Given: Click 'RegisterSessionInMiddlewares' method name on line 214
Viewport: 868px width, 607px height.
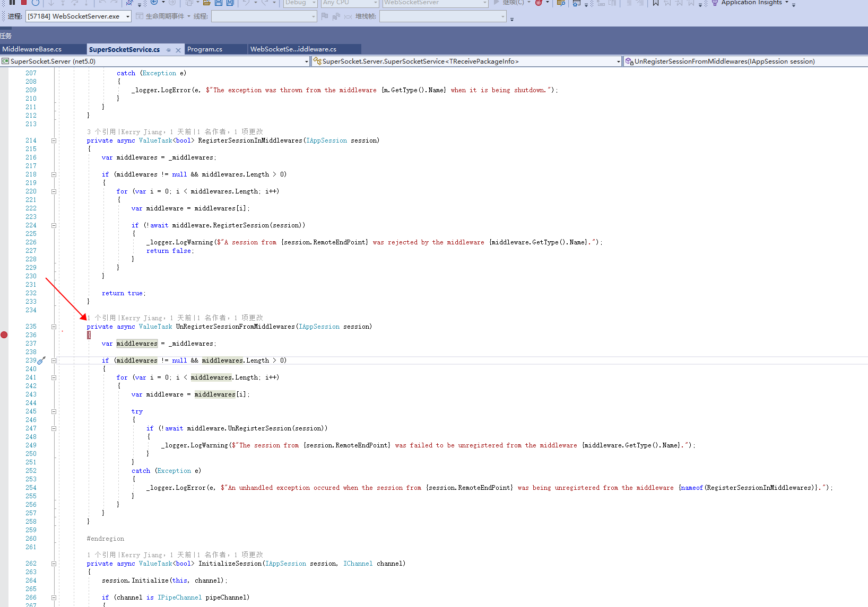Looking at the screenshot, I should coord(250,140).
